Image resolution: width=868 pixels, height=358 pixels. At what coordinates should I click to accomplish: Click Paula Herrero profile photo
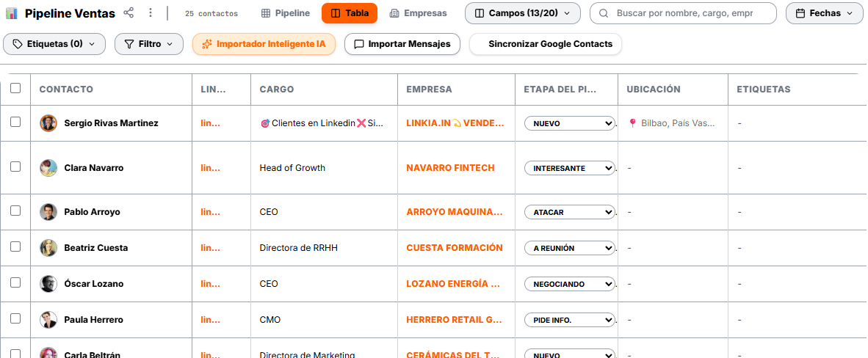48,320
